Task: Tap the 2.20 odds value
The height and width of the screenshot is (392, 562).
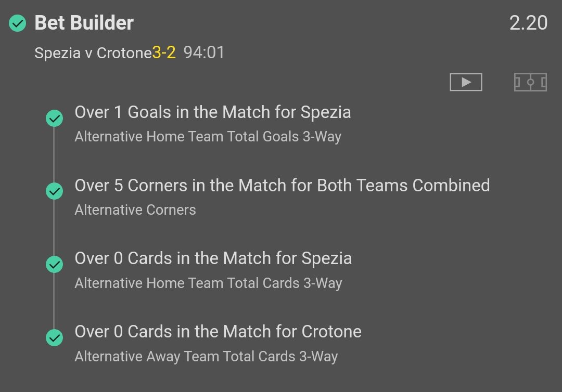Action: pyautogui.click(x=528, y=23)
